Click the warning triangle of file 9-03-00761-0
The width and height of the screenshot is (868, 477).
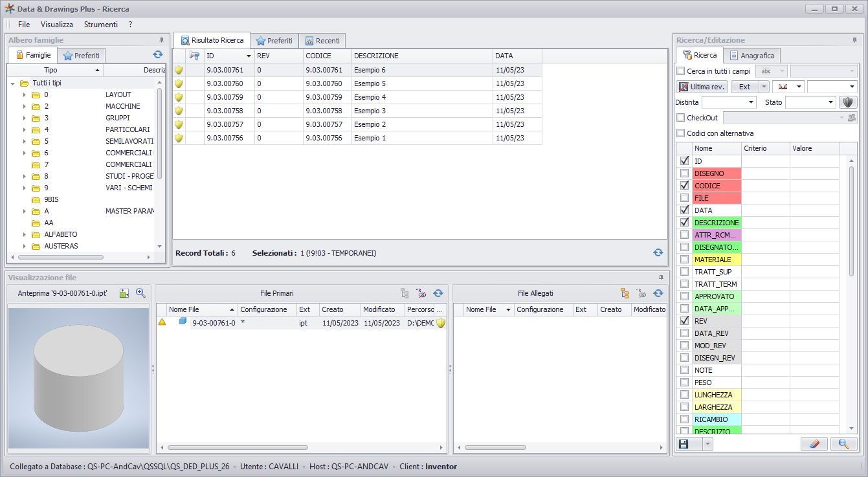(x=162, y=322)
